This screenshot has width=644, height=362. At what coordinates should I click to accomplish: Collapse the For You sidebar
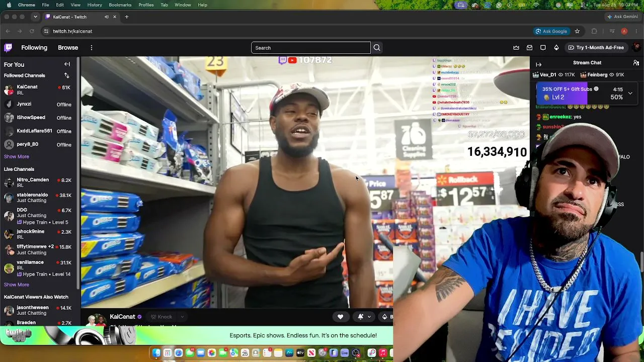(x=67, y=64)
